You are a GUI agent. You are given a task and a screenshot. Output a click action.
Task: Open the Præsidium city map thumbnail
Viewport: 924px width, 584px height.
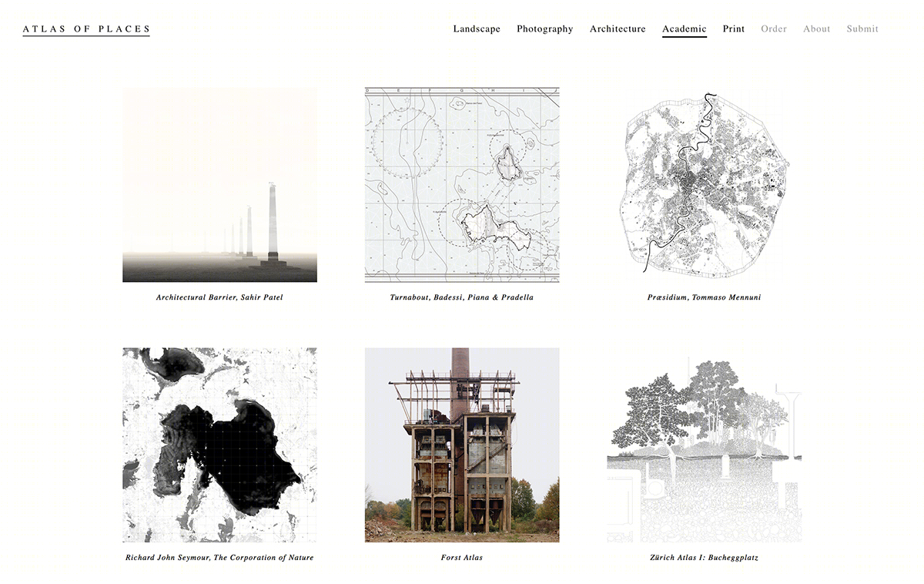[x=705, y=185]
